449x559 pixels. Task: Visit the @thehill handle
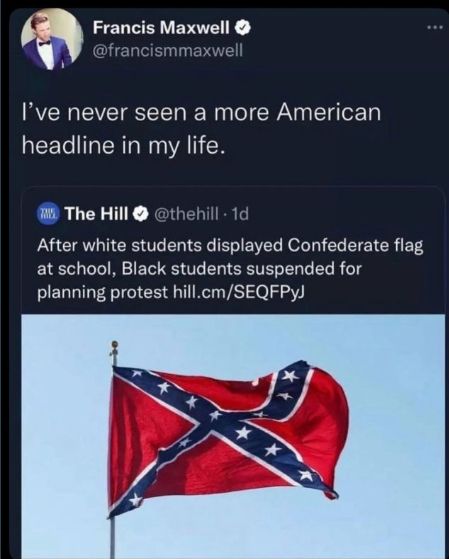coord(186,214)
